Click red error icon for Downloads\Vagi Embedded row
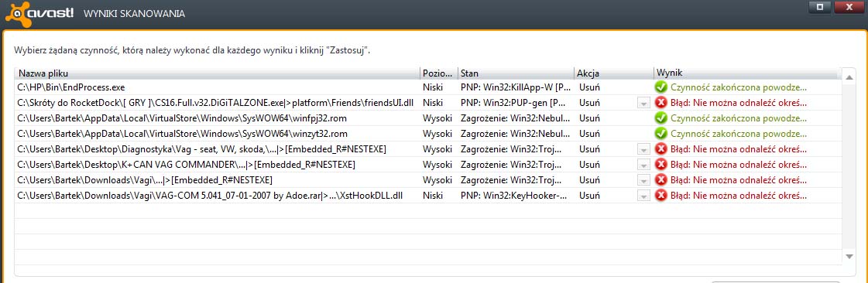 click(x=660, y=179)
